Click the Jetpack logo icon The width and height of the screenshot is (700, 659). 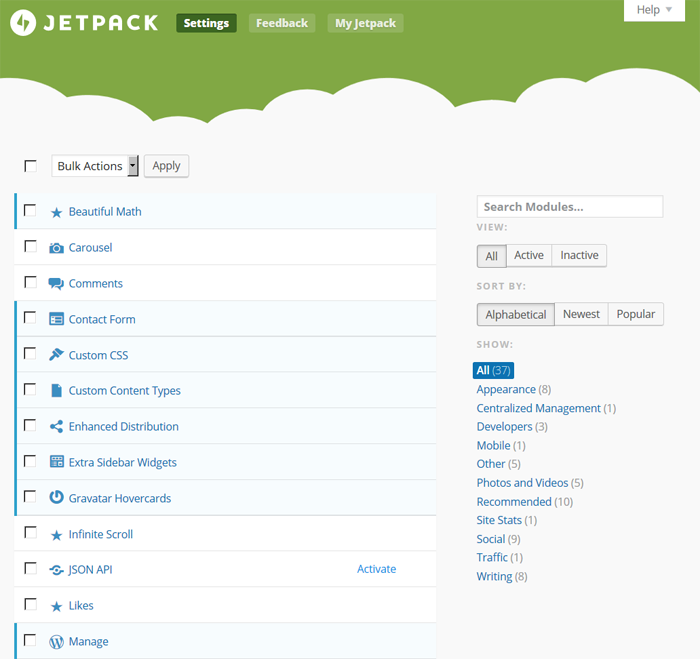point(23,23)
